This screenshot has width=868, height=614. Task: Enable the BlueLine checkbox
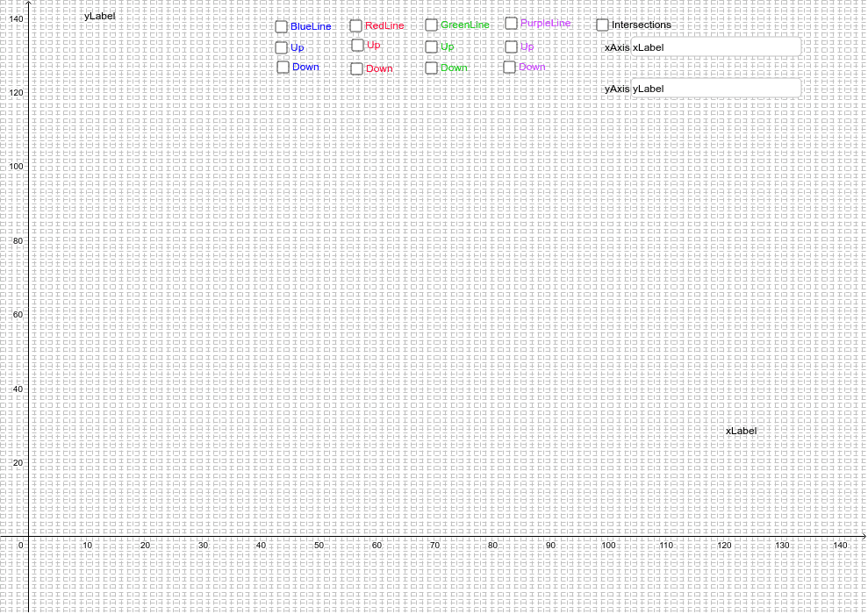click(x=281, y=26)
